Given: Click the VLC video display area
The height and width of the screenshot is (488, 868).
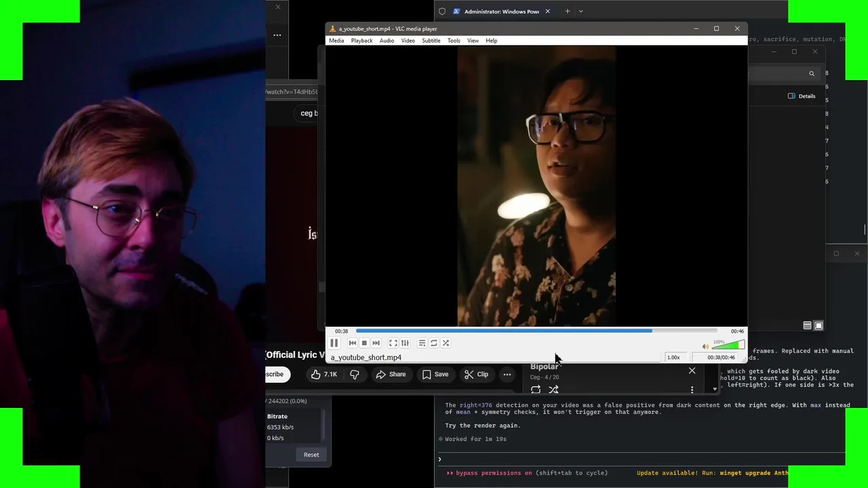Looking at the screenshot, I should tap(536, 186).
